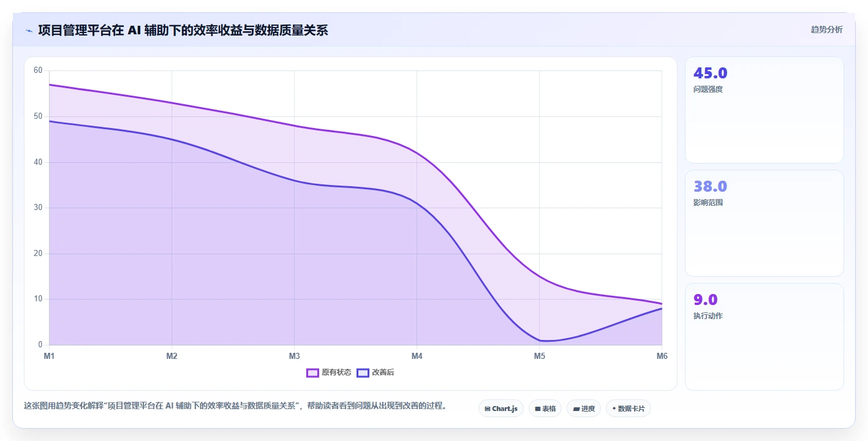Image resolution: width=868 pixels, height=441 pixels.
Task: Click the 改善后 legend label
Action: (383, 373)
